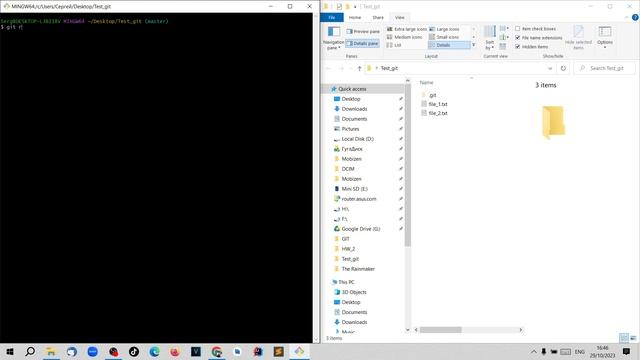Toggle the Details pane button

(363, 43)
